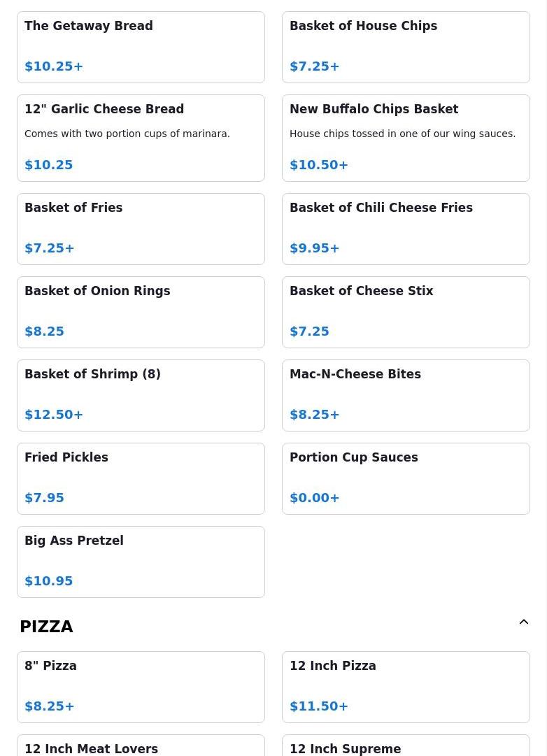This screenshot has width=547, height=756.
Task: Pick Basket of Chili Cheese Fries
Action: 406,229
